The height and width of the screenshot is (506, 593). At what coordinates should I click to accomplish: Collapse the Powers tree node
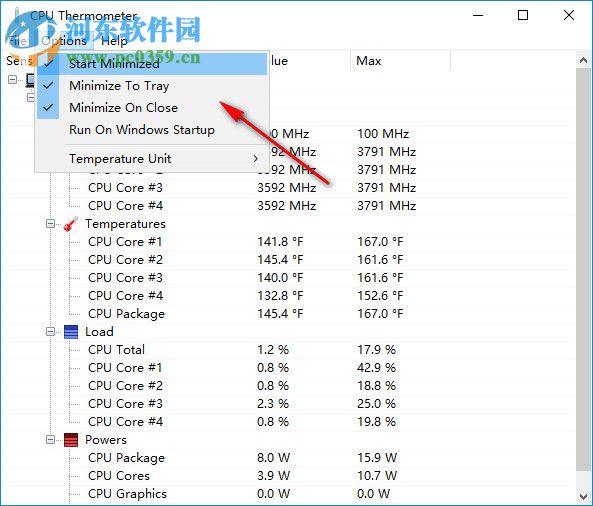[50, 440]
